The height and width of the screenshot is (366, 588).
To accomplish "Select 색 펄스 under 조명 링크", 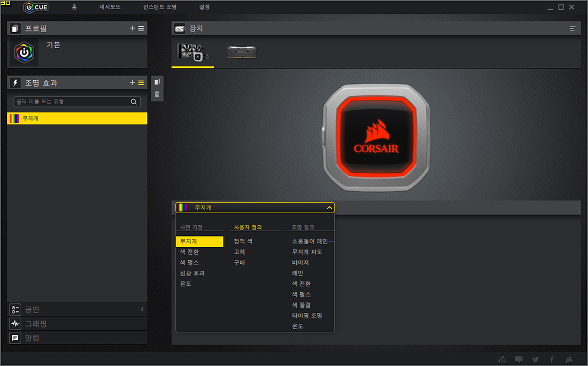I will point(301,294).
